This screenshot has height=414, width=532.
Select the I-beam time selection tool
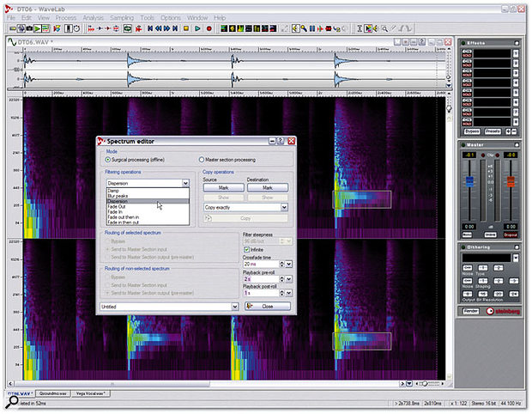pos(360,28)
